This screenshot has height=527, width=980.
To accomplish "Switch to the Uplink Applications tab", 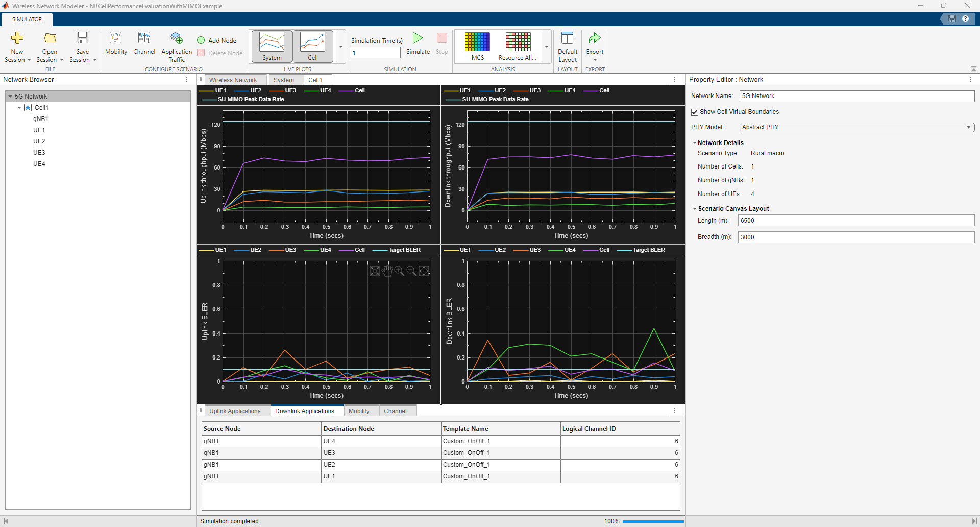I will pos(236,411).
